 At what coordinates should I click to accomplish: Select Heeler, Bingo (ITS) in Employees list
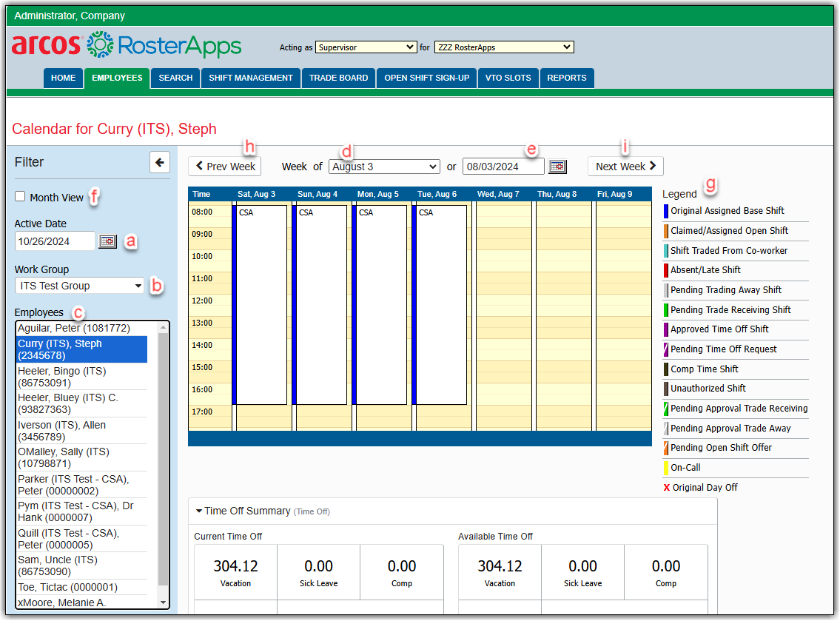[81, 377]
